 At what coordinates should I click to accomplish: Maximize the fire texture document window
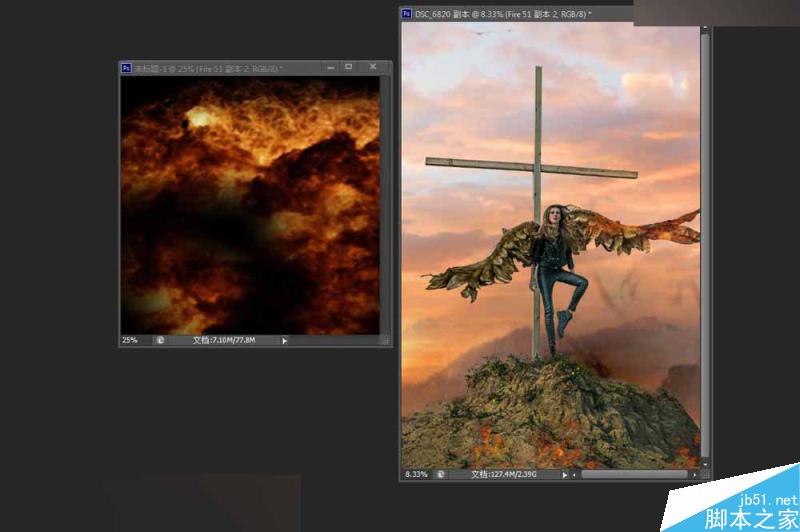349,67
